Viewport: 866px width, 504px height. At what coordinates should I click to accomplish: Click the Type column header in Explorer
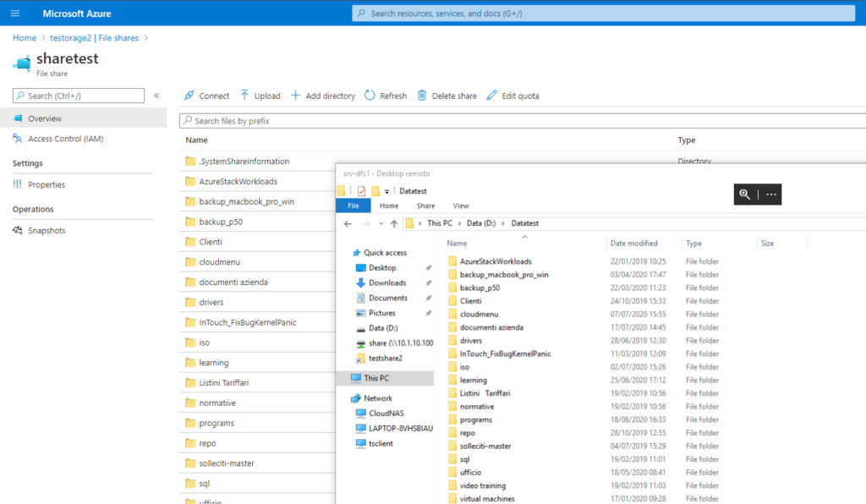click(x=693, y=243)
